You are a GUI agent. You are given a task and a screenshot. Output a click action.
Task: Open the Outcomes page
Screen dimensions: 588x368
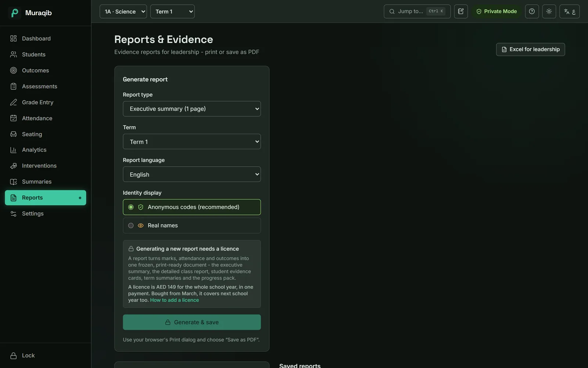pyautogui.click(x=46, y=70)
